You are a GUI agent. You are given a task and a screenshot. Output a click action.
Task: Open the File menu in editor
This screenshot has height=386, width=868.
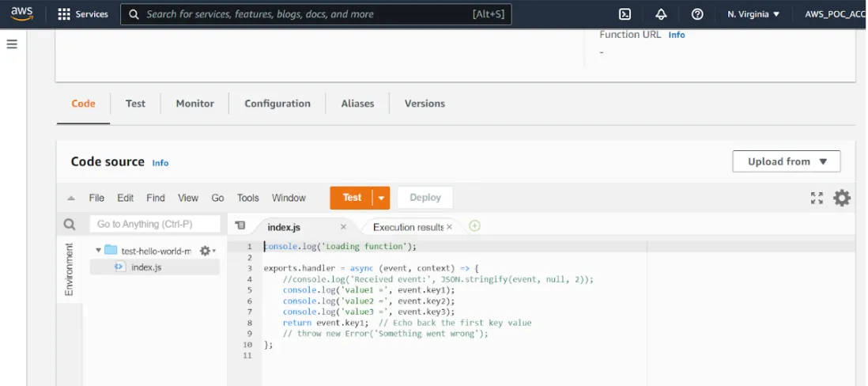(x=96, y=198)
